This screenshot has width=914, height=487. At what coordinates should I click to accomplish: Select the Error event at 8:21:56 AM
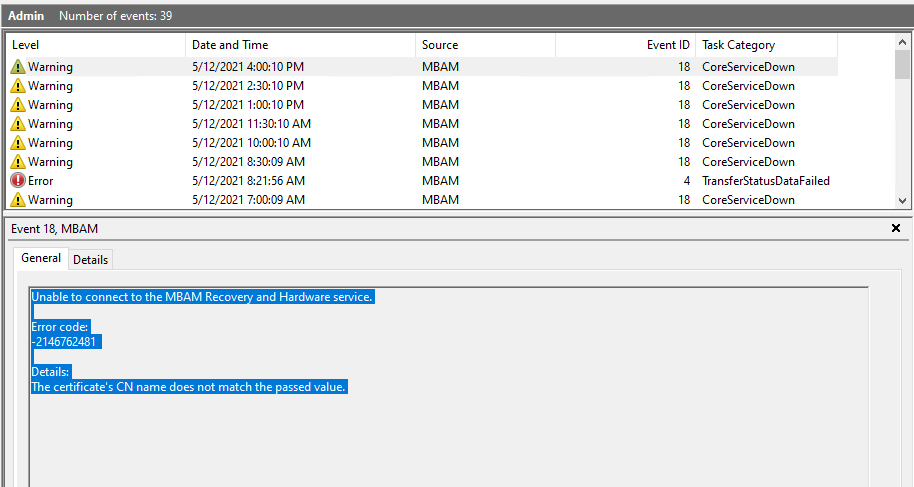423,180
